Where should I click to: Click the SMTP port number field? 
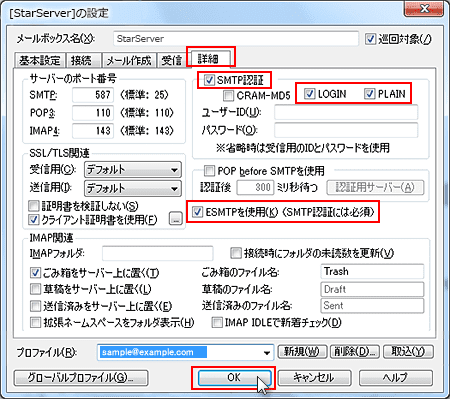click(93, 95)
